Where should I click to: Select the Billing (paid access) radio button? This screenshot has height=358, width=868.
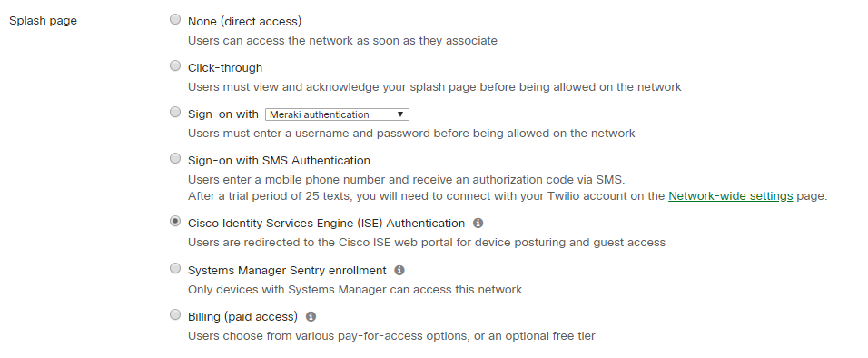coord(175,315)
